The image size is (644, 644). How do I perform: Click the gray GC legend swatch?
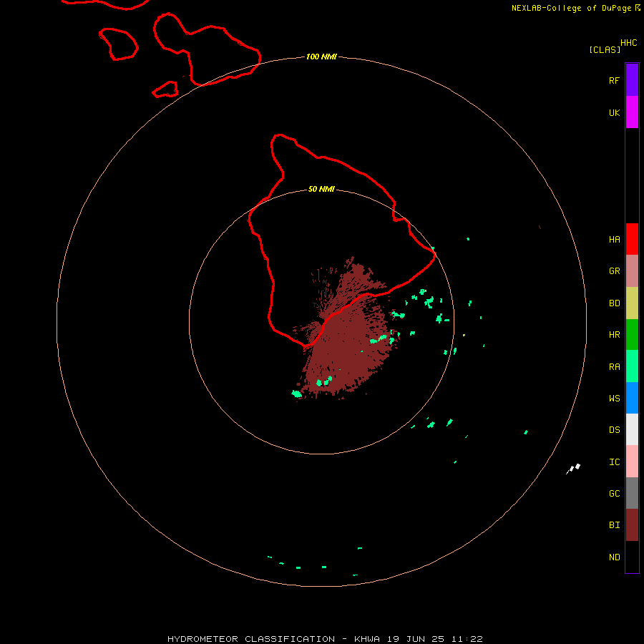click(x=632, y=493)
